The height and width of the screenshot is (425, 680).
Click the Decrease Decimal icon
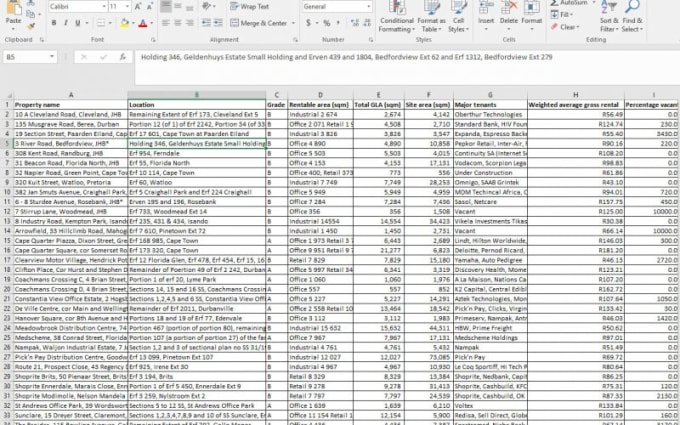tap(367, 23)
